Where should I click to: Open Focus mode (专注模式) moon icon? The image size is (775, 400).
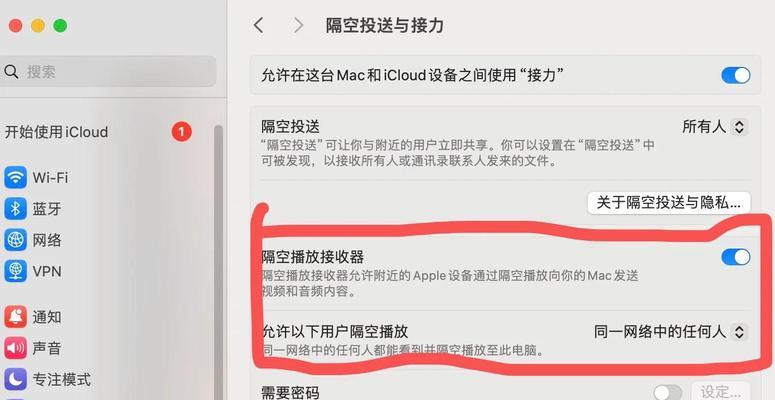coord(15,380)
